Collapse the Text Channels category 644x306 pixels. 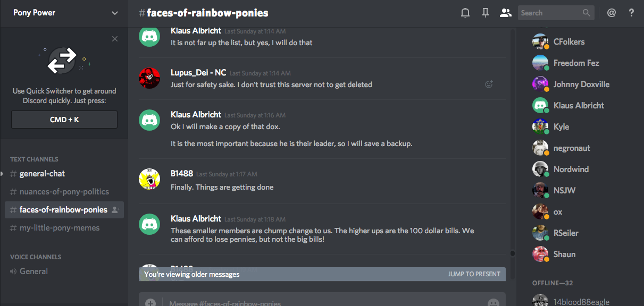tap(34, 159)
